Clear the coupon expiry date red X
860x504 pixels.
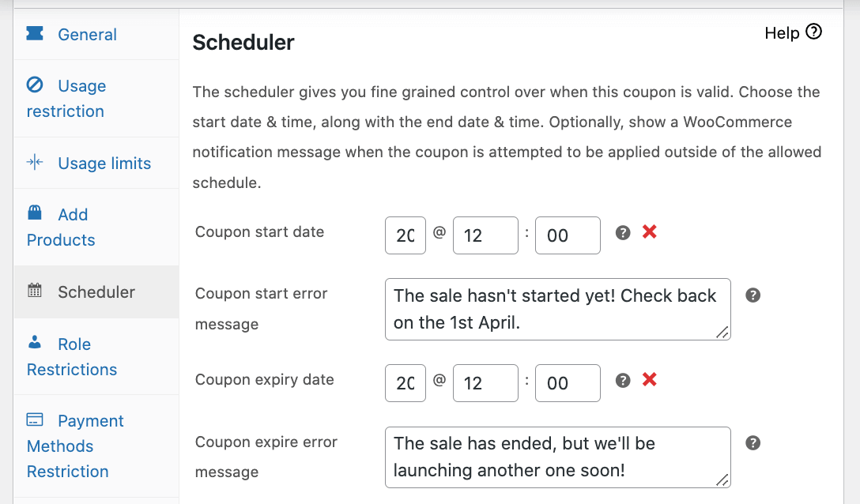(x=650, y=380)
